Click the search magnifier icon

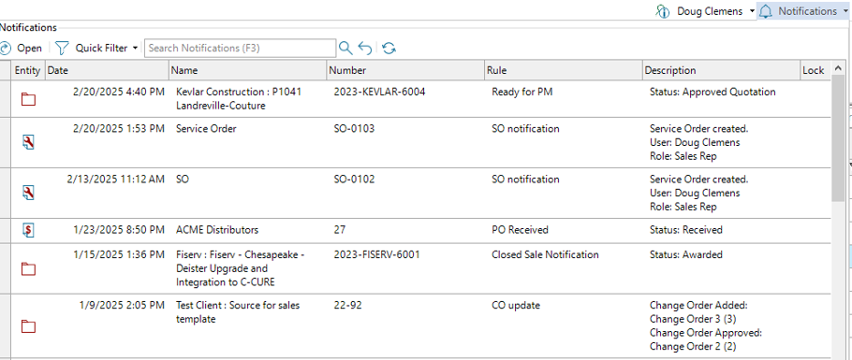[346, 48]
